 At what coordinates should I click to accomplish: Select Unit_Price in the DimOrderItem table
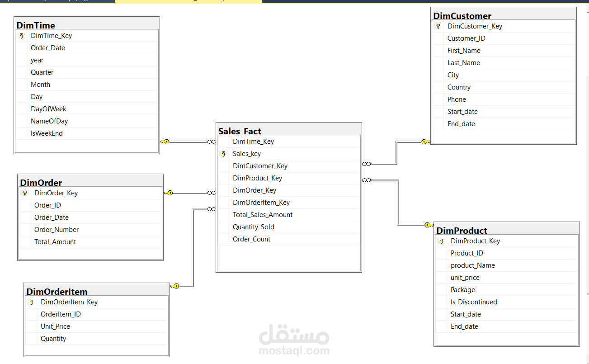click(97, 326)
